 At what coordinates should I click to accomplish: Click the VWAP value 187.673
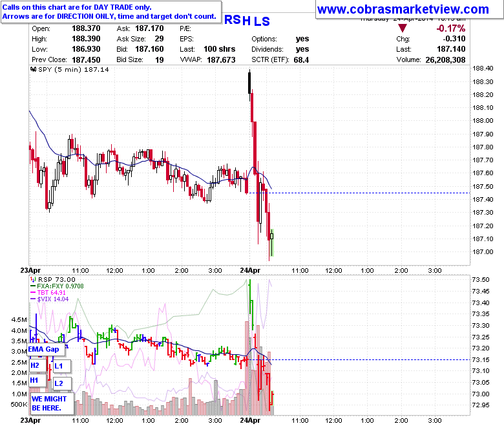(221, 60)
